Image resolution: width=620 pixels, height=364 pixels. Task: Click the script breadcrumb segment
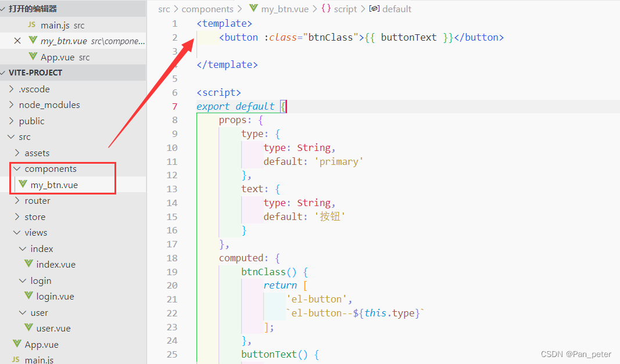point(345,9)
